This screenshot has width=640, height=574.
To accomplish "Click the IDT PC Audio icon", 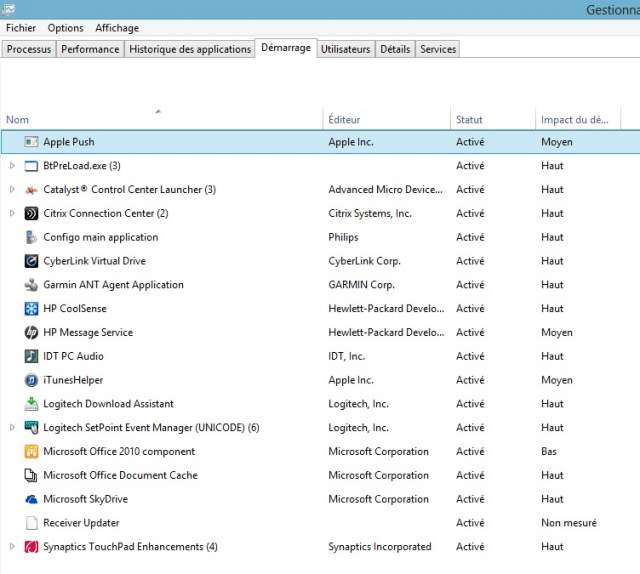I will click(x=31, y=356).
